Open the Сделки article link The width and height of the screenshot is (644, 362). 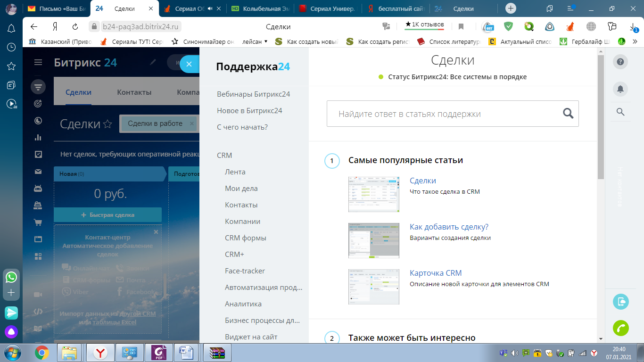(x=423, y=181)
